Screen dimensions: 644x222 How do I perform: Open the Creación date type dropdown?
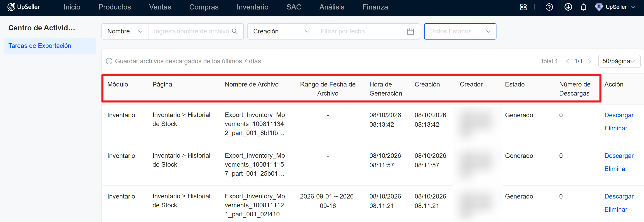(281, 31)
